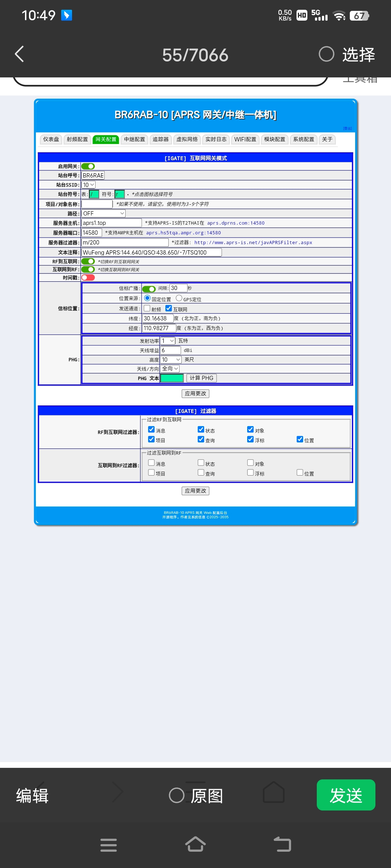Enable the 时间戳 timestamp toggle
This screenshot has height=868, width=391.
click(88, 277)
